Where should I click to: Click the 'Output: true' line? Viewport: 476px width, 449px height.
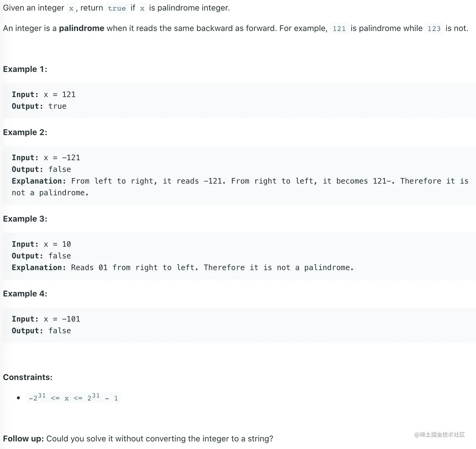coord(39,106)
